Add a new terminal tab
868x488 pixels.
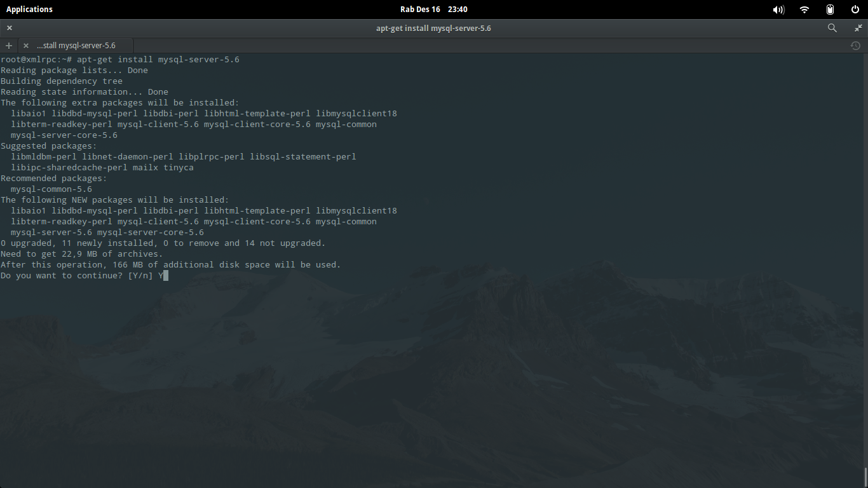coord(9,46)
